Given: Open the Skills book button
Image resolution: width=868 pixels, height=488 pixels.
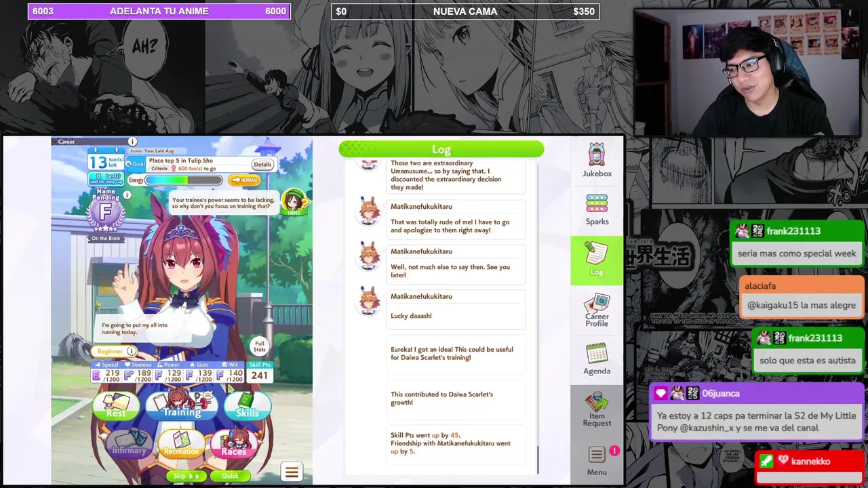Looking at the screenshot, I should (x=247, y=405).
